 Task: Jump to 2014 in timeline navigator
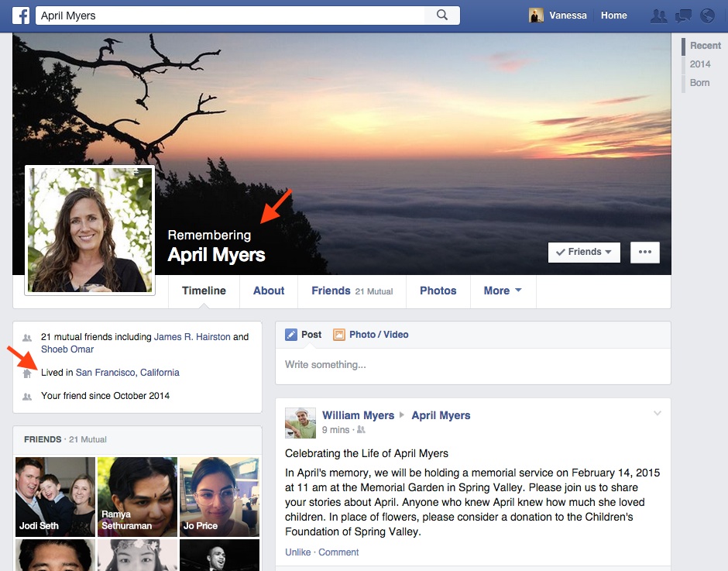(x=700, y=64)
